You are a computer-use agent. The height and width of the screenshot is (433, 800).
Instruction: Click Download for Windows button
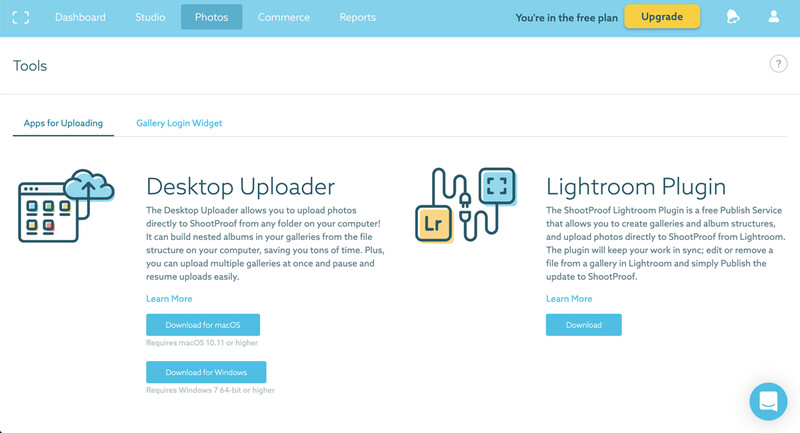[206, 372]
